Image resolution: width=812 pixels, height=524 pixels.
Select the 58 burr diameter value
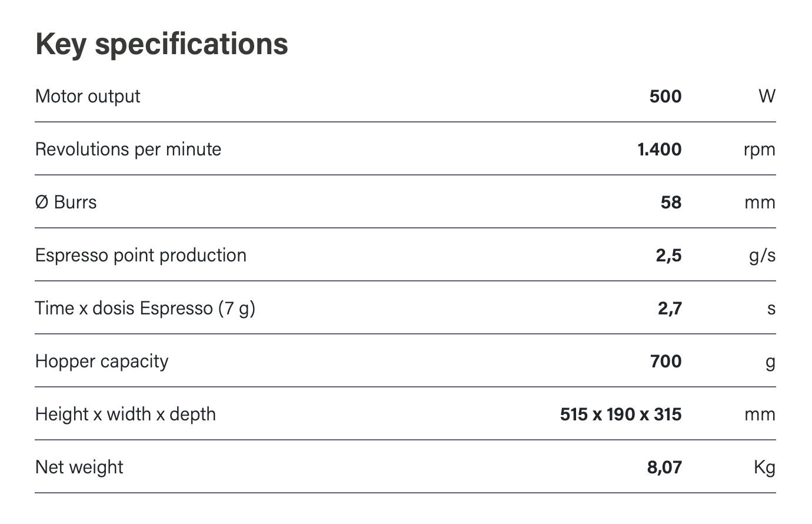click(671, 202)
